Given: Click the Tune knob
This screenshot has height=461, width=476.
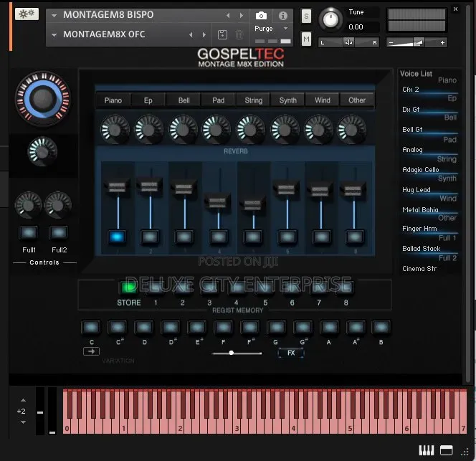Looking at the screenshot, I should click(330, 19).
